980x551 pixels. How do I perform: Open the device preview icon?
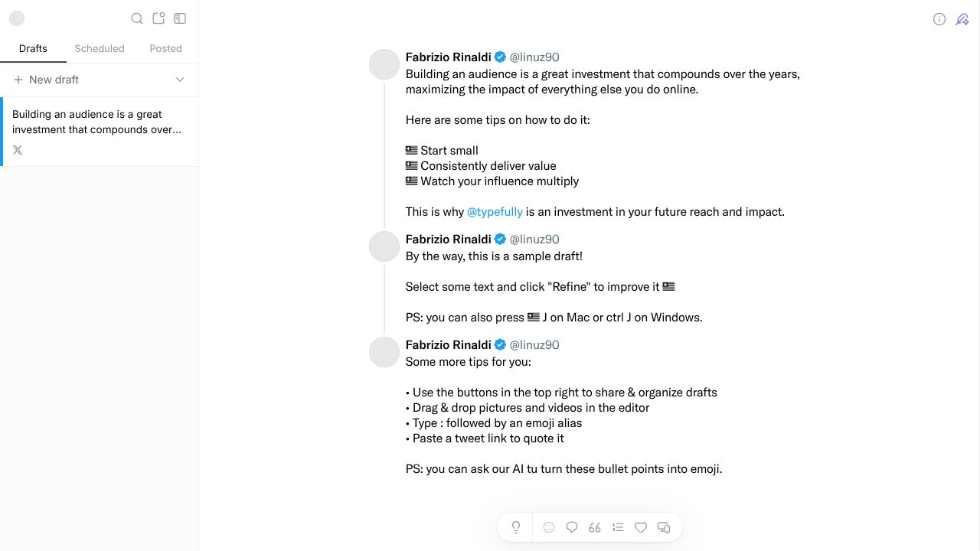(664, 527)
